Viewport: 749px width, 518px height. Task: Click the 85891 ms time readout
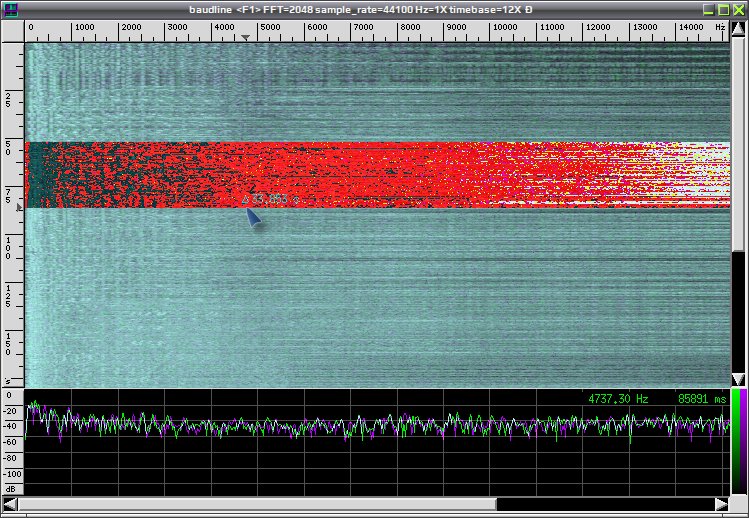click(x=702, y=399)
